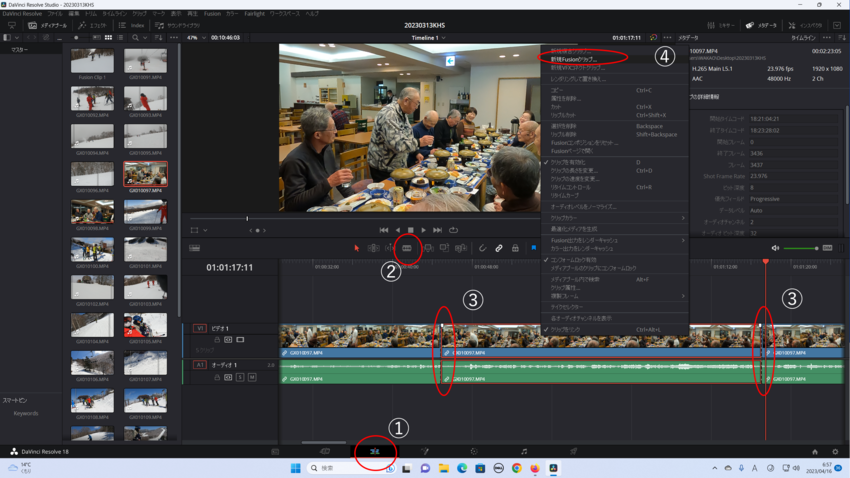Select Ripple Cut Ctrl+Shift+X menu entry
The width and height of the screenshot is (850, 478).
click(615, 115)
